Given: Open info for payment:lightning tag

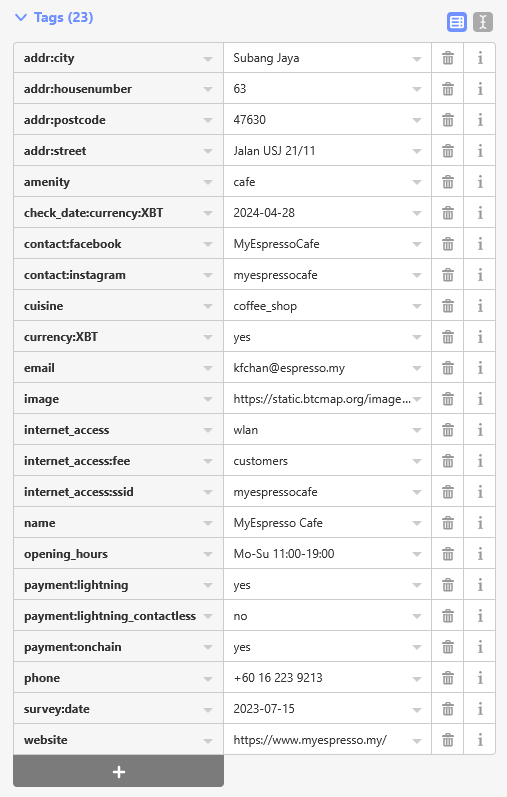Looking at the screenshot, I should pyautogui.click(x=480, y=585).
